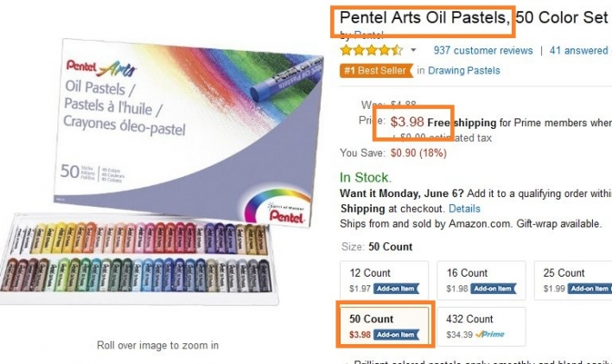612x364 pixels.
Task: Click the Add-on Item badge under 50 Count
Action: [x=396, y=335]
